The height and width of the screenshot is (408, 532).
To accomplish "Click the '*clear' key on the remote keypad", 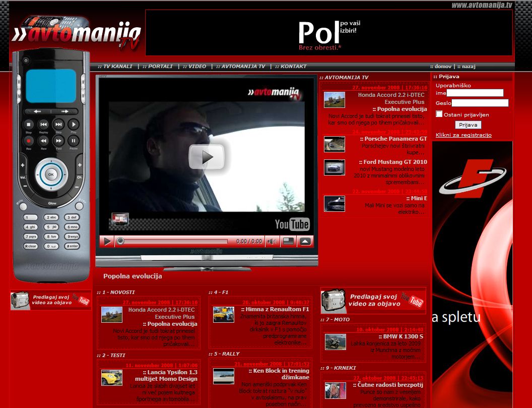I will tap(30, 246).
